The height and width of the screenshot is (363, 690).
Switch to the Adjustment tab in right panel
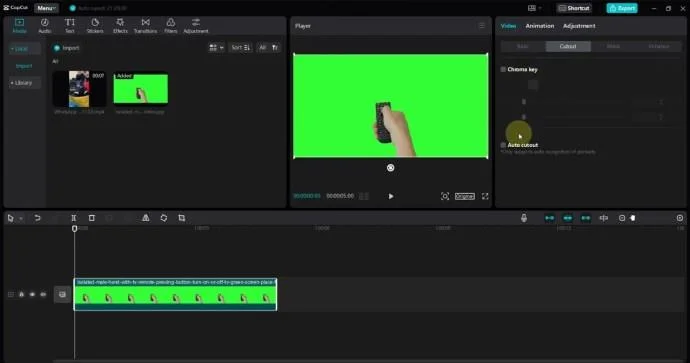click(x=579, y=26)
